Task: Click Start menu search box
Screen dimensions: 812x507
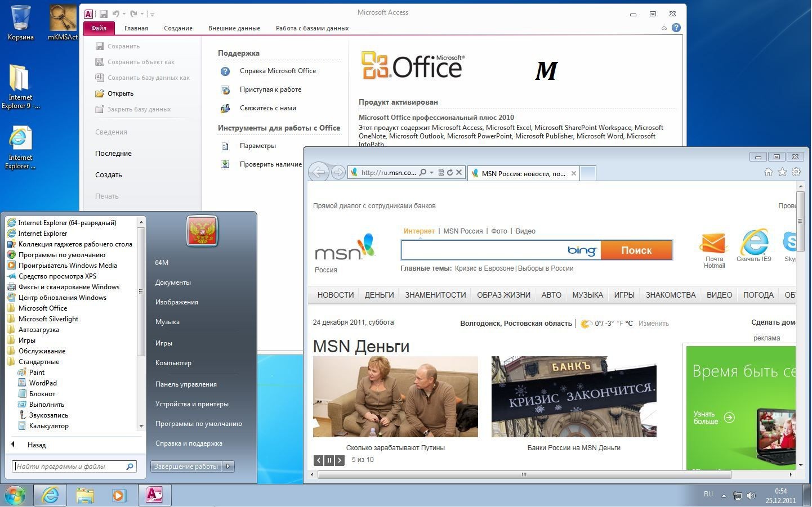Action: coord(74,466)
